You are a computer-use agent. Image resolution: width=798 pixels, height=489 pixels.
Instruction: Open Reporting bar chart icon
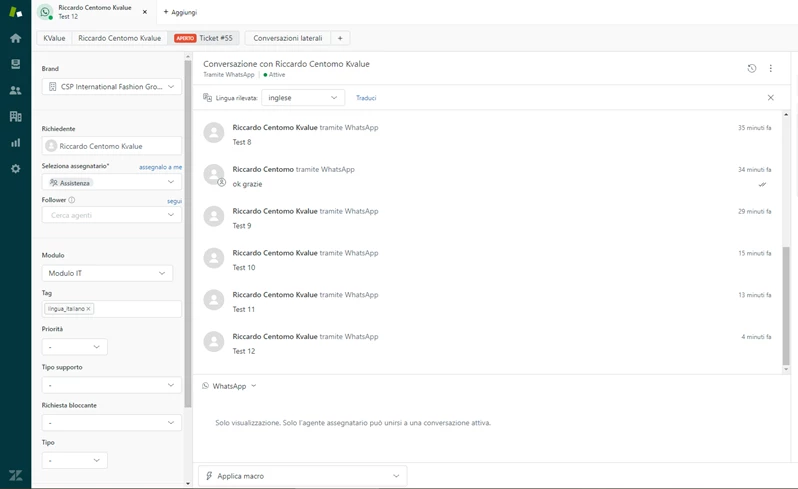[15, 142]
